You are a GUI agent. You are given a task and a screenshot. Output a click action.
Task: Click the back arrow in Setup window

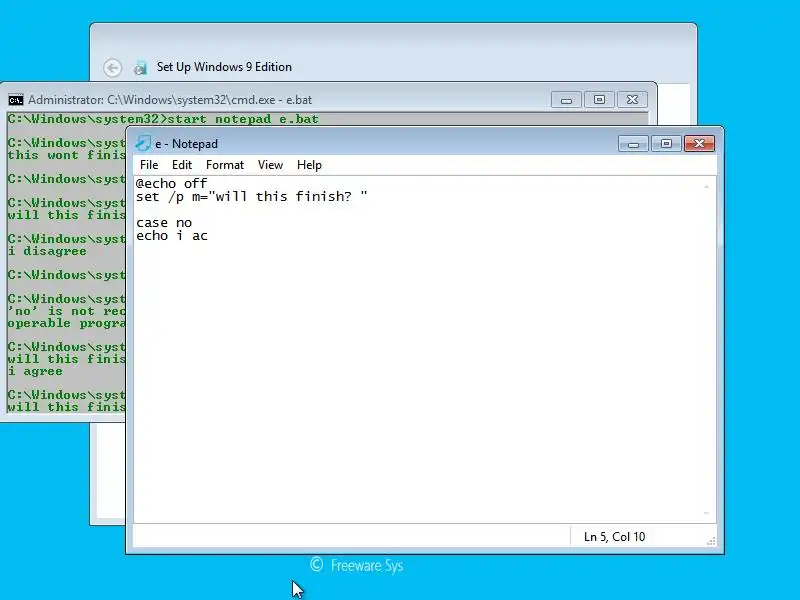(x=112, y=67)
